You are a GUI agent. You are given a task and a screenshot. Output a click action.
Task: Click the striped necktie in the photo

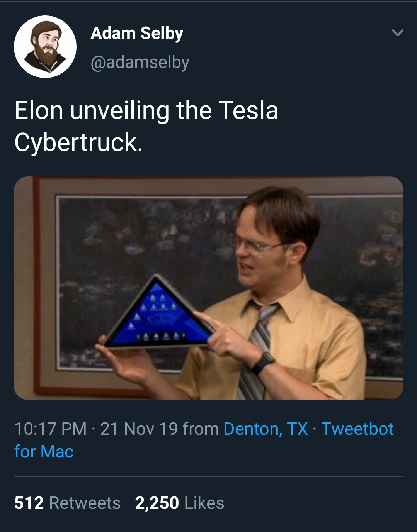click(257, 347)
